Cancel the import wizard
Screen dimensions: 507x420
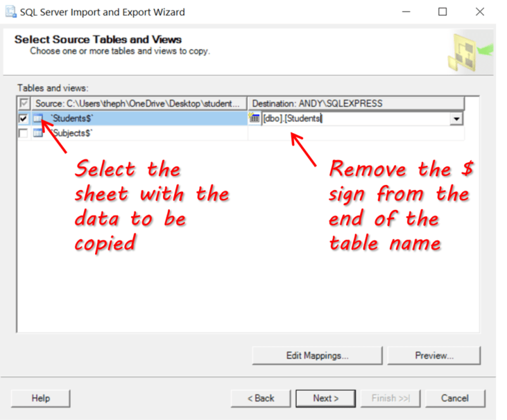[455, 398]
